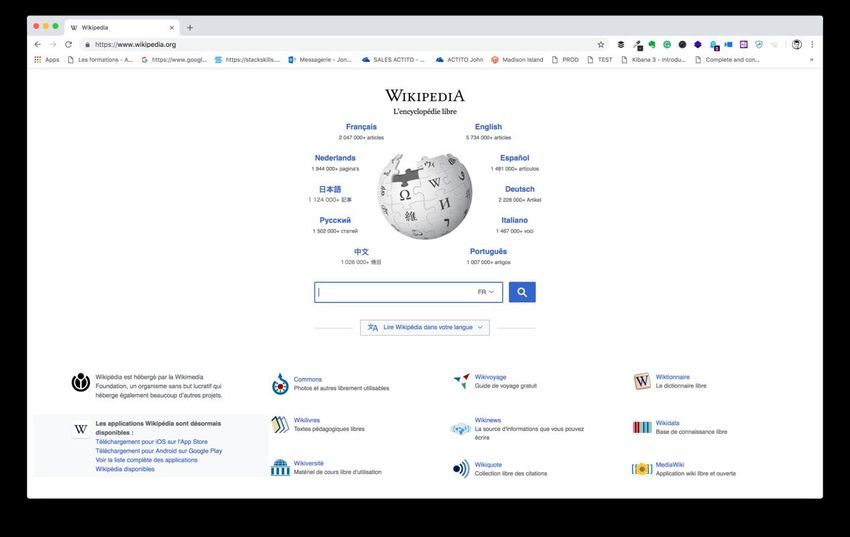Viewport: 850px width, 537px height.
Task: Open the Chrome three-dot menu
Action: coord(812,44)
